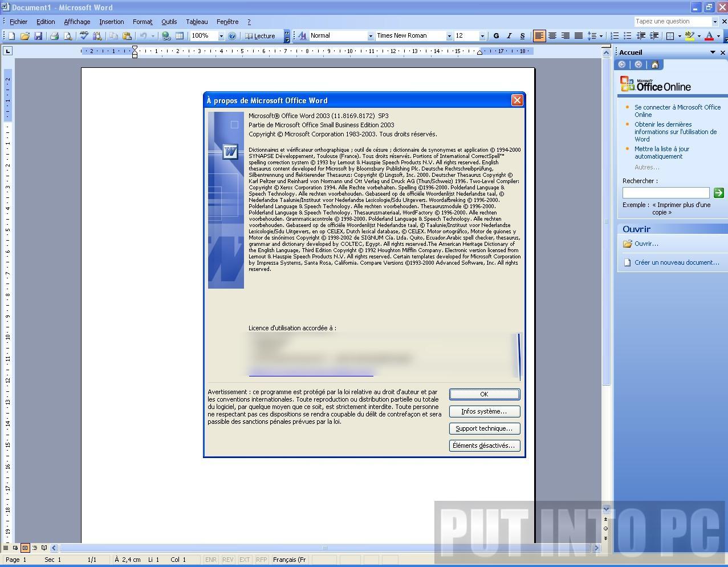728x567 pixels.
Task: Save the document with the floppy icon
Action: 38,36
